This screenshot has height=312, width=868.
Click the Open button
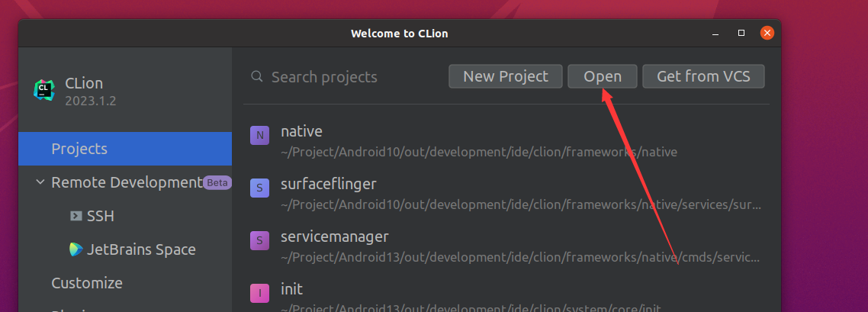click(603, 76)
